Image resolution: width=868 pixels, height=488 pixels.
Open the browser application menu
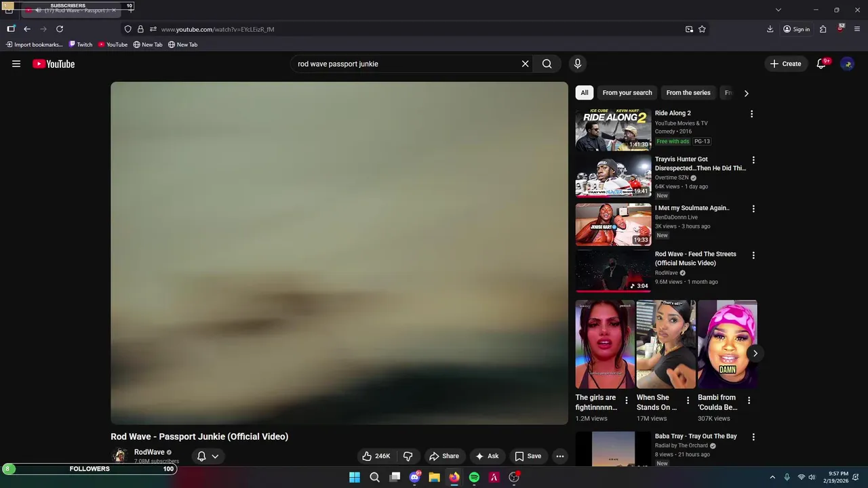[x=857, y=29]
